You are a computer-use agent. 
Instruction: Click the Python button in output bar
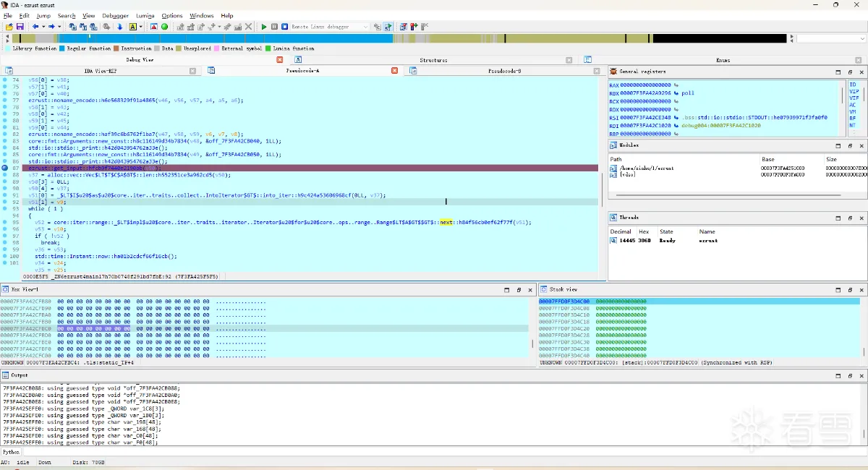[x=11, y=452]
